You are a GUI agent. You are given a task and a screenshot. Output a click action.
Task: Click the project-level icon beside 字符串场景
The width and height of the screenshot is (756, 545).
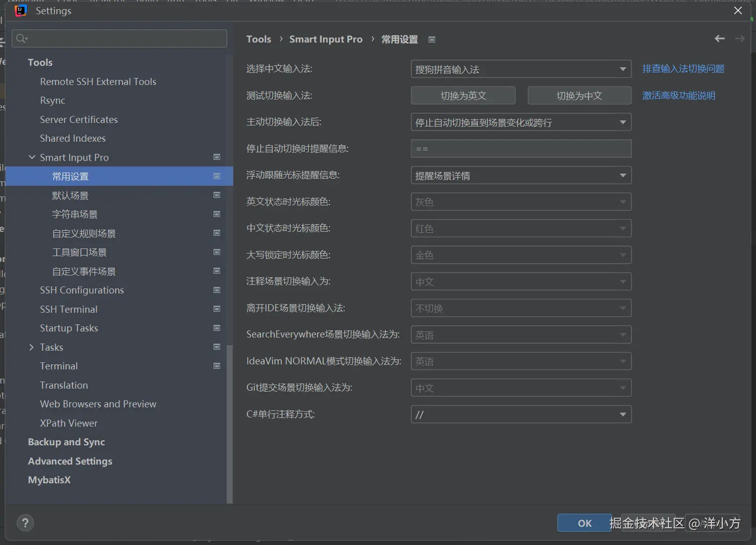(217, 214)
